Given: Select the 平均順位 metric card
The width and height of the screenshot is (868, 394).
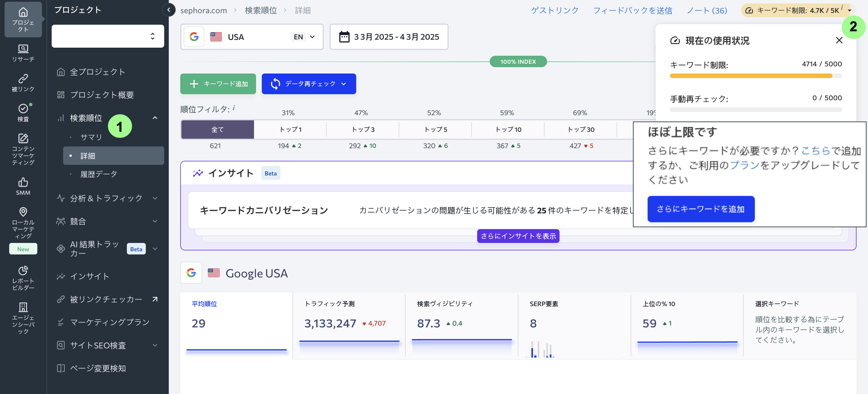Looking at the screenshot, I should 237,325.
